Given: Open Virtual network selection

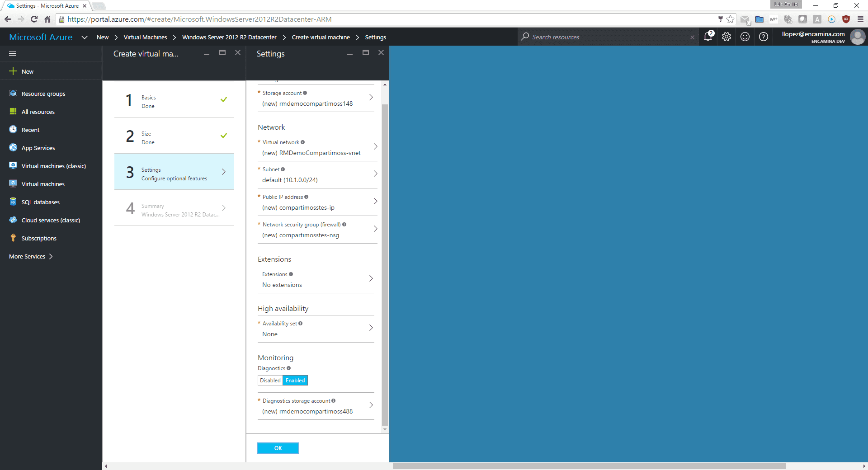Looking at the screenshot, I should (x=317, y=147).
